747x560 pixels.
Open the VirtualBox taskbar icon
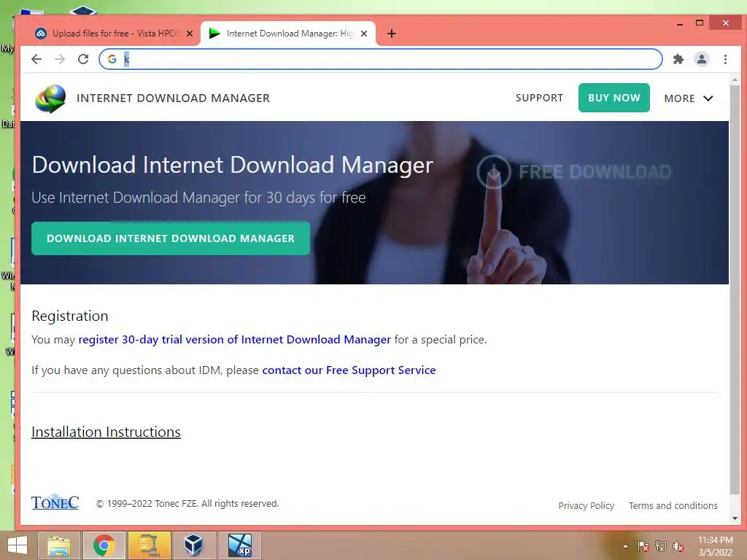[193, 545]
